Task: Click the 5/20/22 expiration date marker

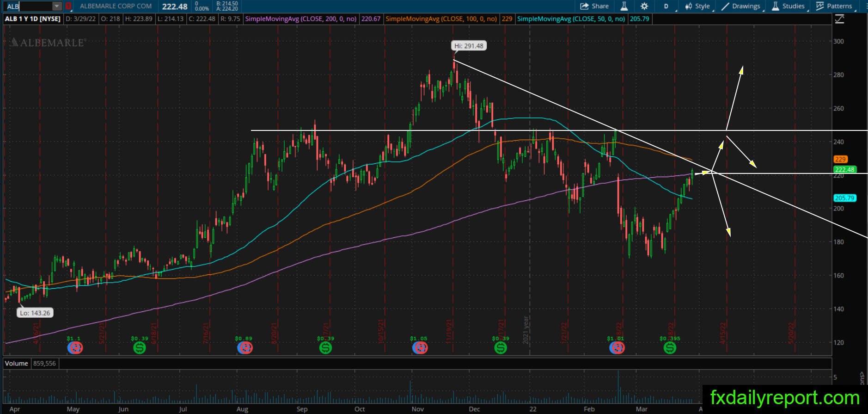Action: (x=791, y=333)
